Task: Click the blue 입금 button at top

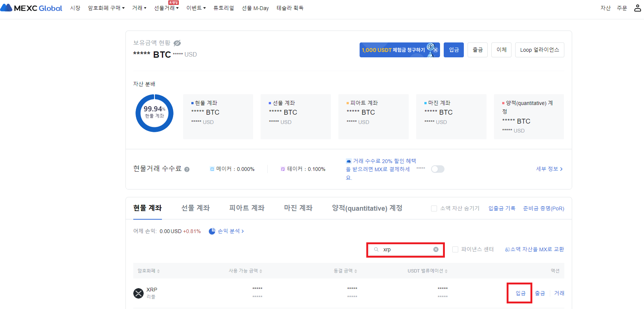Action: [x=454, y=50]
